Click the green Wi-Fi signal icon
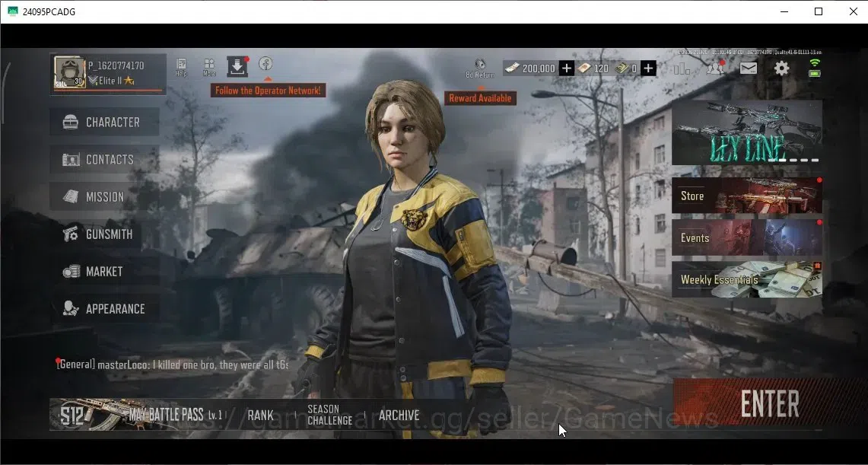Viewport: 868px width, 465px height. (814, 62)
